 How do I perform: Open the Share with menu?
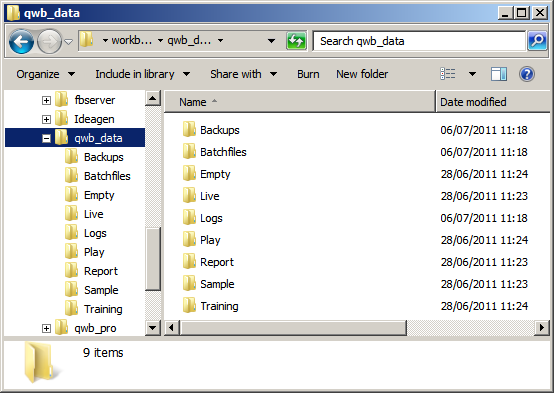pyautogui.click(x=243, y=74)
